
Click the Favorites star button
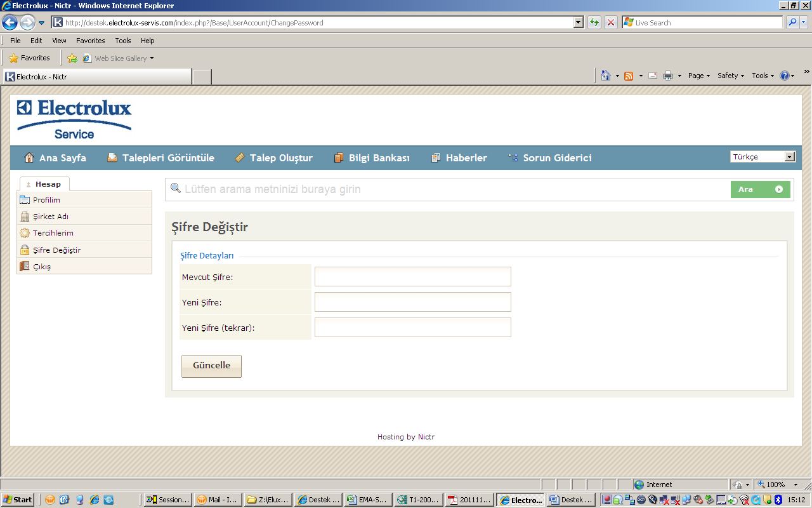point(29,58)
